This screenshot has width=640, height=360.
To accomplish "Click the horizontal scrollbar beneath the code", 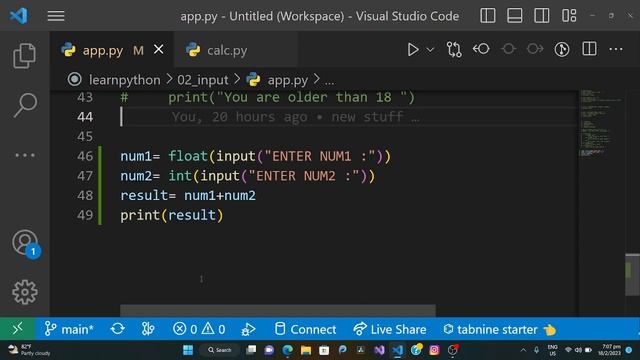I will 278,310.
